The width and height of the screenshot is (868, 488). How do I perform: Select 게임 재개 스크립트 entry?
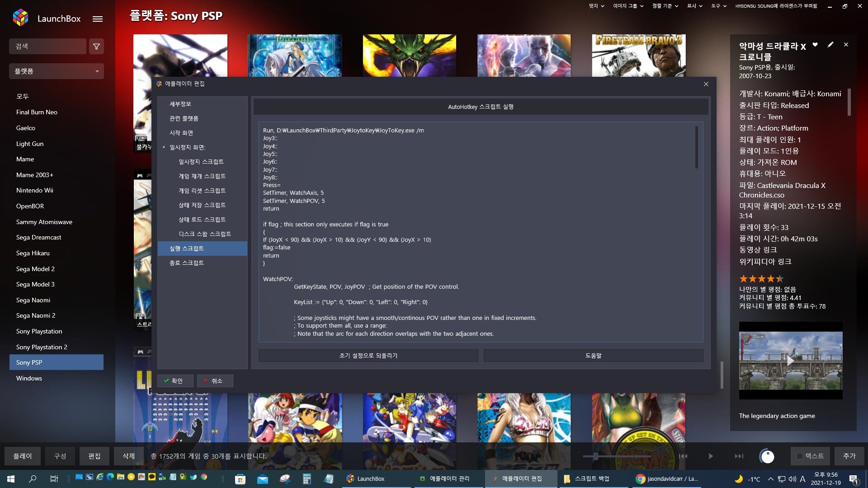pos(202,176)
